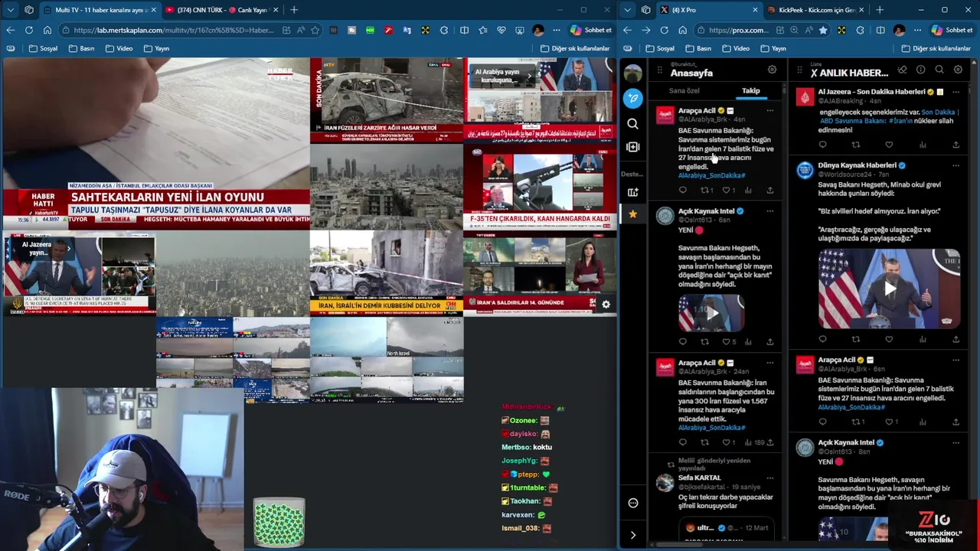The height and width of the screenshot is (551, 980).
Task: Click Sohbet et Copilot button in right window
Action: click(951, 30)
